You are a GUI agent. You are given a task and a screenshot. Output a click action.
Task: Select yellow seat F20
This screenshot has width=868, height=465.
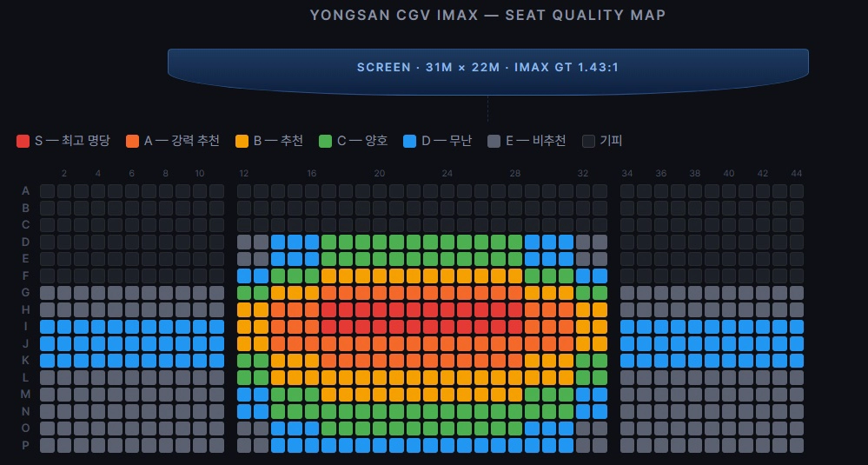click(380, 276)
